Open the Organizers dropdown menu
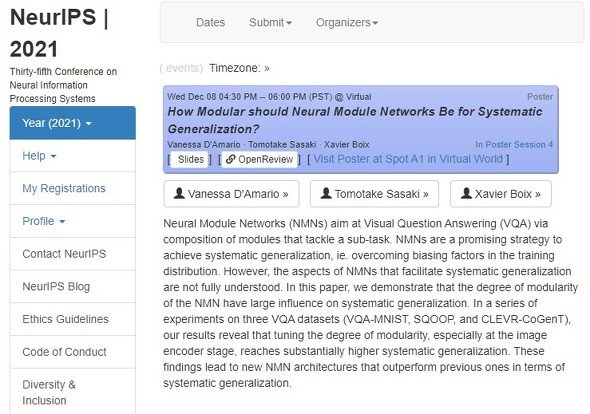Image resolution: width=590 pixels, height=414 pixels. 347,23
